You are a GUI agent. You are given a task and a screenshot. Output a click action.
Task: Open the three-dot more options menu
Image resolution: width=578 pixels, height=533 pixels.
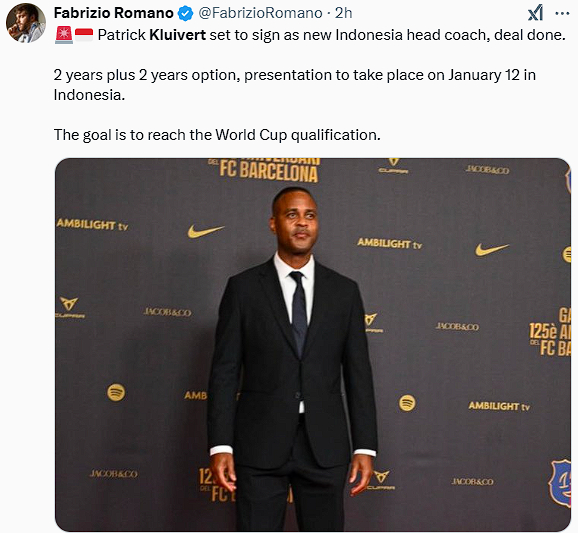pos(562,14)
